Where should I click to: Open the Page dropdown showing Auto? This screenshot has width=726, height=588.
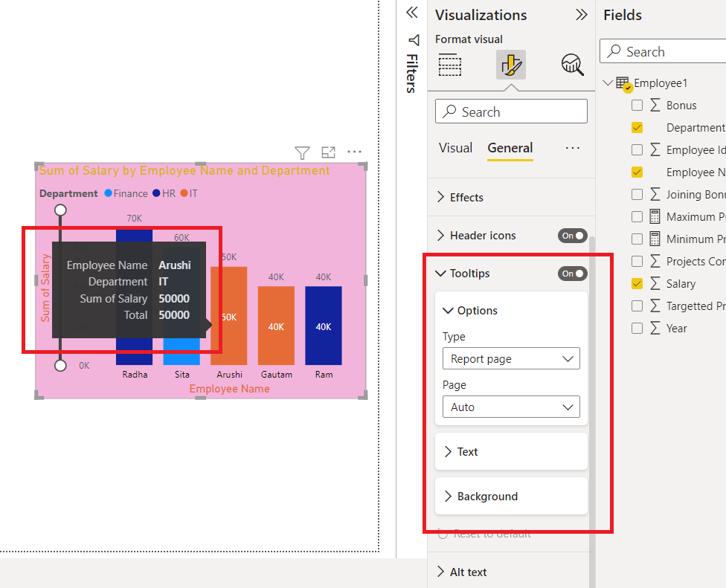511,407
